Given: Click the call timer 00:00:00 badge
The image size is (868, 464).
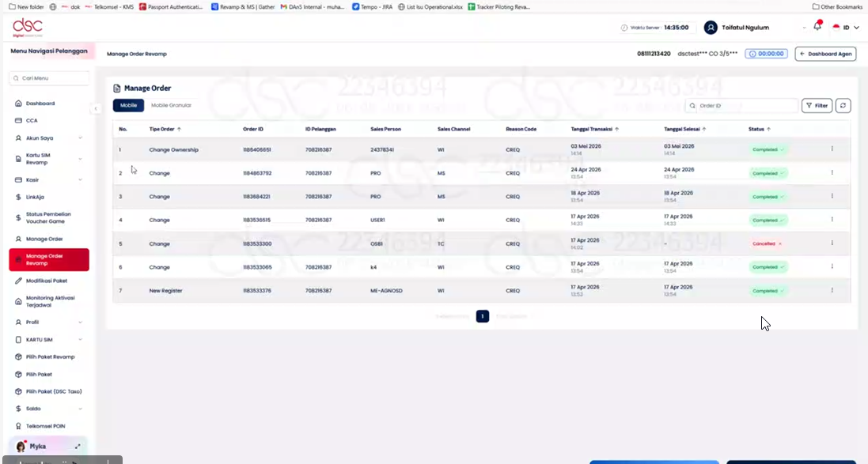Looking at the screenshot, I should (766, 54).
